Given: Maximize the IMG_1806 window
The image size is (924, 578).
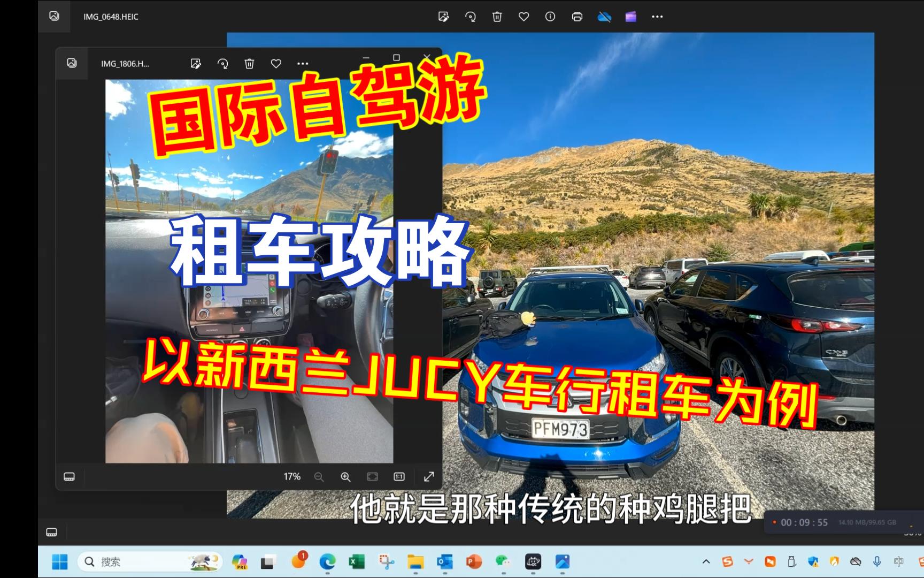Looking at the screenshot, I should pos(396,57).
